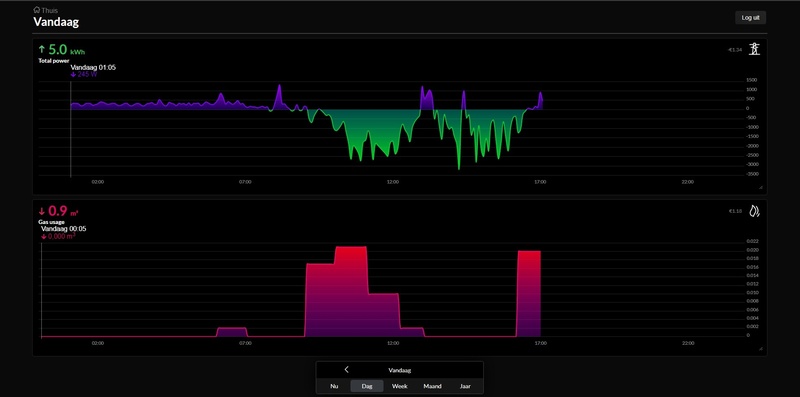Screen dimensions: 800x397
Task: Click the electricity pylon icon
Action: tap(754, 49)
